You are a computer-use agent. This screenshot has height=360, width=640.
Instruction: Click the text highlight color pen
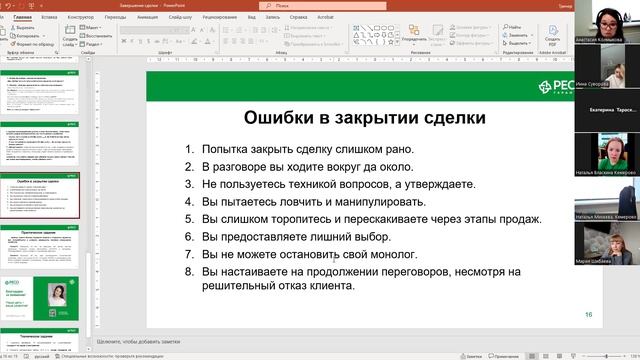pos(195,41)
